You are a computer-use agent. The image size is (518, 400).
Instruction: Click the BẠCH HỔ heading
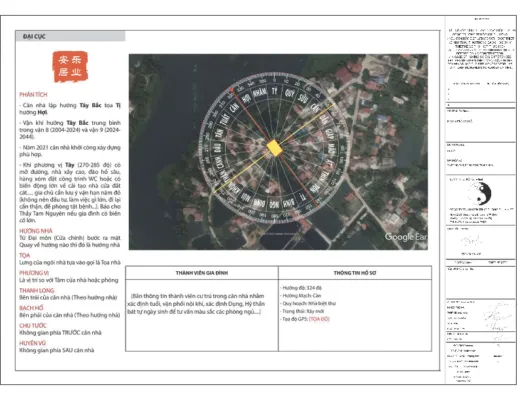pos(31,308)
